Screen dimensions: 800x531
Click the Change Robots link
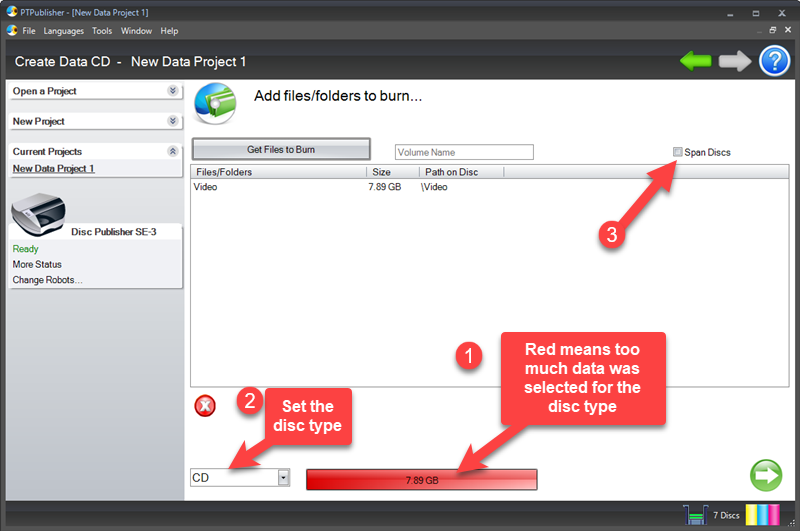tap(47, 280)
